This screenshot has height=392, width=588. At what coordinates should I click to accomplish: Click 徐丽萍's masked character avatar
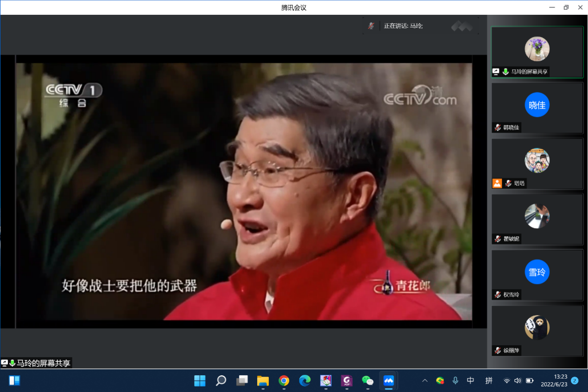[x=537, y=328]
